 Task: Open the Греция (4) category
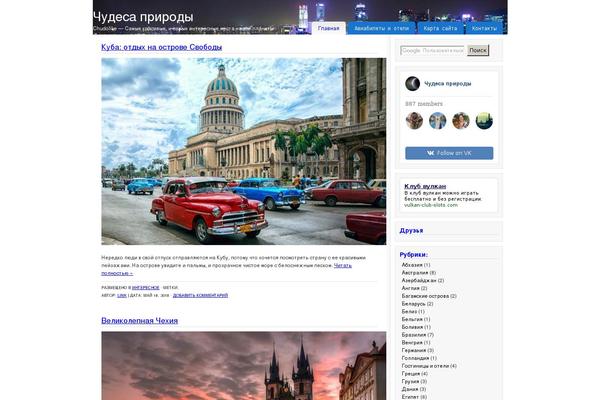tap(415, 374)
